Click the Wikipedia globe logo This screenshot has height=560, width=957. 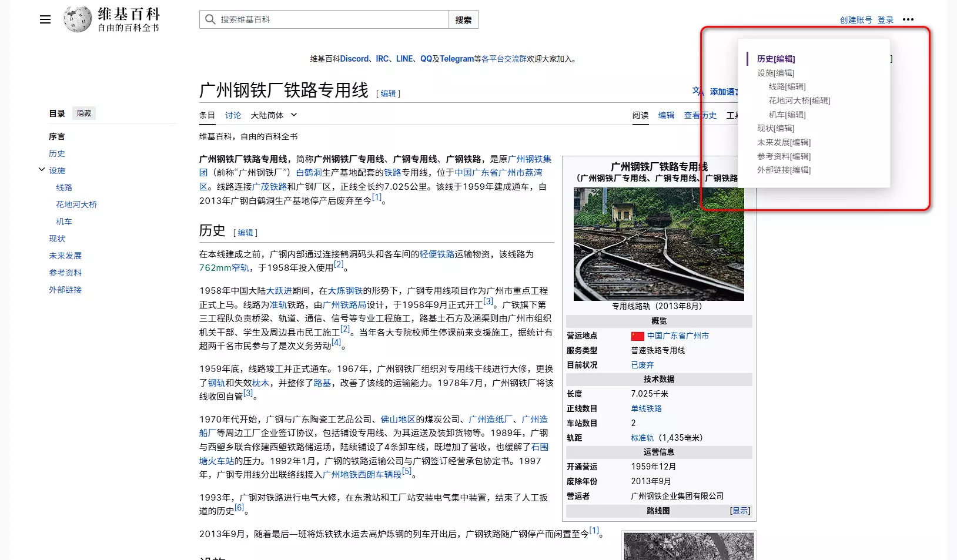tap(78, 19)
